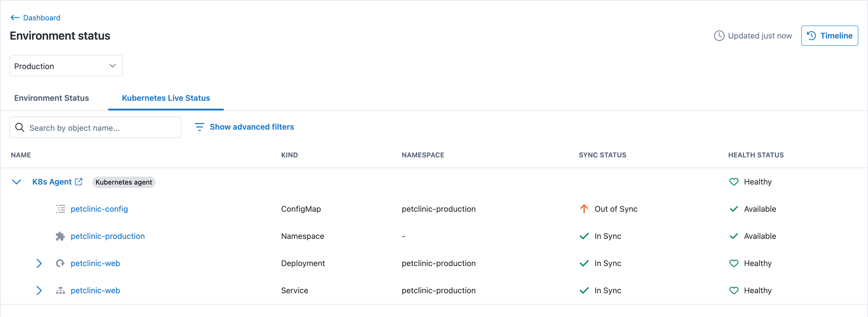The height and width of the screenshot is (317, 868).
Task: Focus the Search by object name field
Action: point(96,127)
